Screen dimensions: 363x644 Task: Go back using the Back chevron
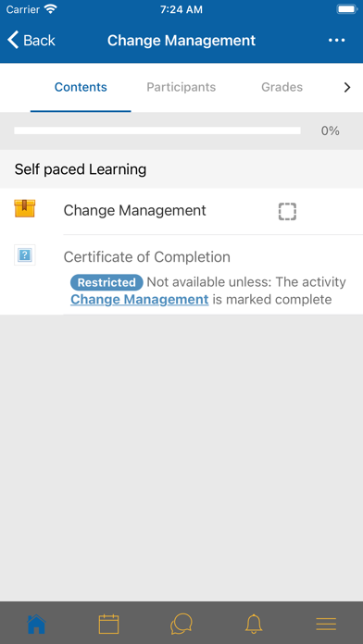point(31,41)
